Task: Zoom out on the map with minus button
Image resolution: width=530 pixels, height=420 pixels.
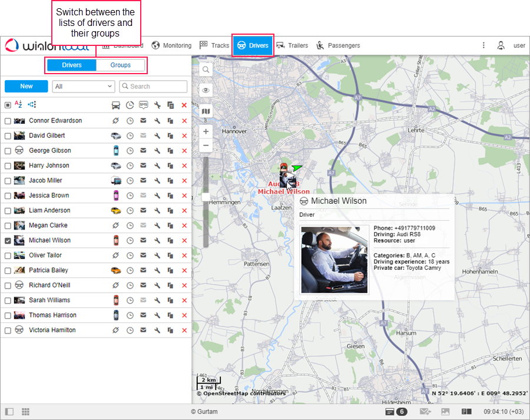Action: [x=206, y=145]
